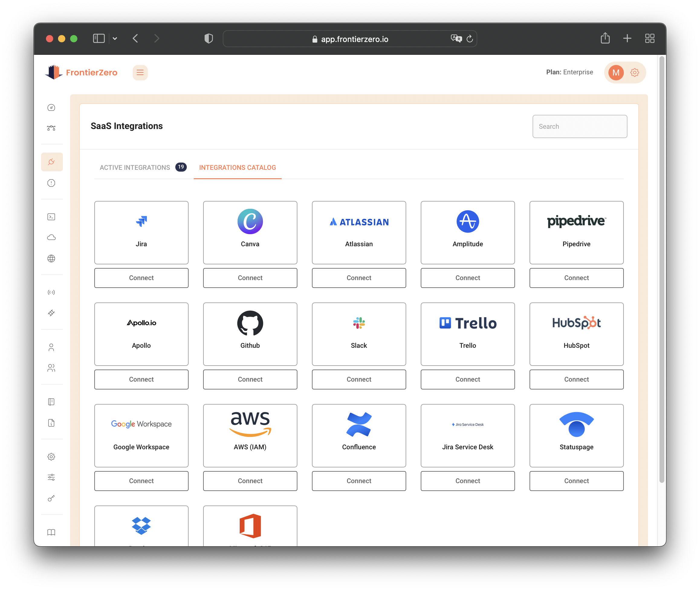Toggle Safari sidebar panel button
Image resolution: width=700 pixels, height=591 pixels.
click(x=99, y=39)
